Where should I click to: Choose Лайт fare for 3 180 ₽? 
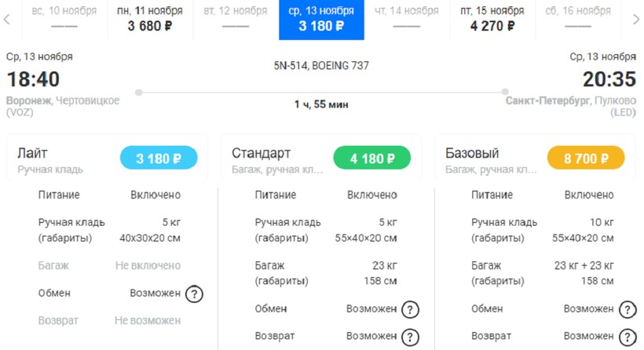click(159, 159)
